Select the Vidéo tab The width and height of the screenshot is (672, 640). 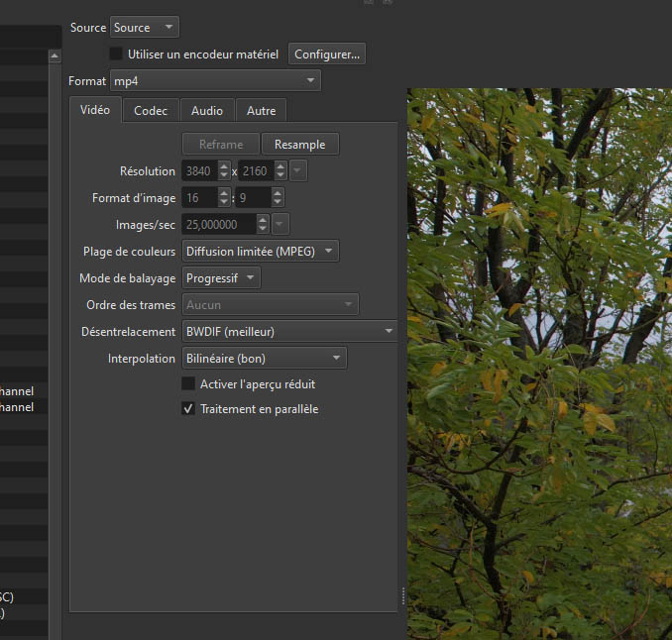pos(95,110)
